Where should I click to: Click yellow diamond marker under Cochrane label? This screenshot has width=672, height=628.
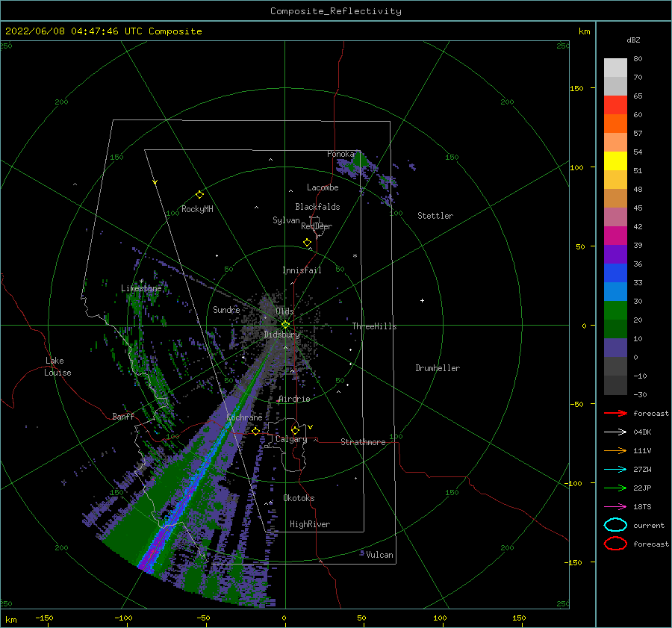[x=256, y=431]
